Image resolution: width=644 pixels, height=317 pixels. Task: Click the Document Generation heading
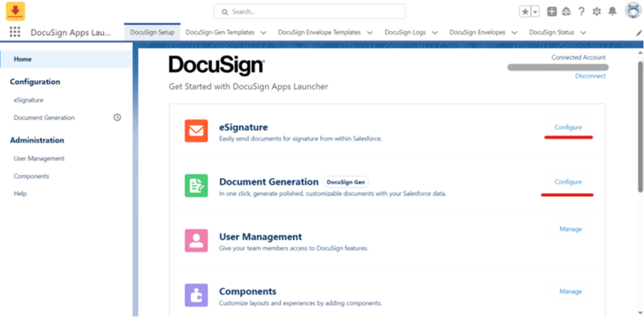[269, 182]
